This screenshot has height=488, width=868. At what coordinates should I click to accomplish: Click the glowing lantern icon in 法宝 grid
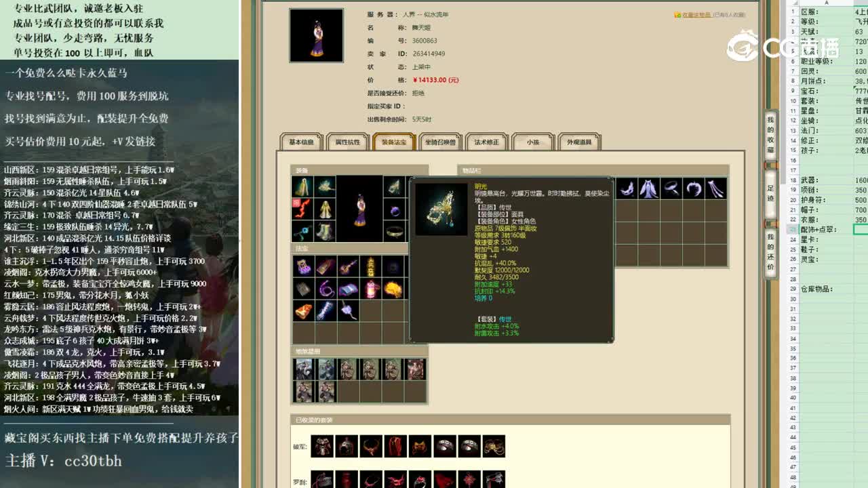pyautogui.click(x=371, y=288)
